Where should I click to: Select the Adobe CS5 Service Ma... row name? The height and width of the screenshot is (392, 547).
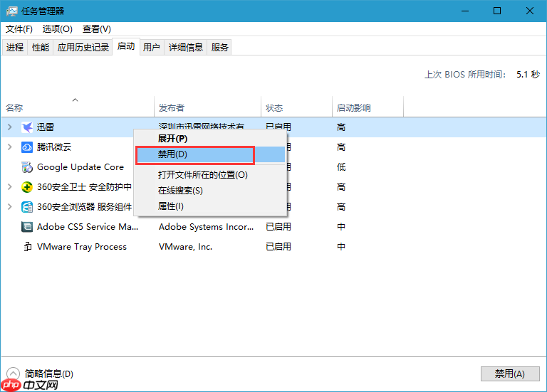pyautogui.click(x=88, y=227)
